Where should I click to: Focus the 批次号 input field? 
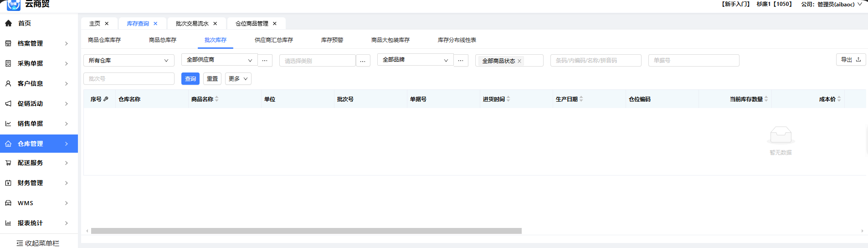click(x=129, y=79)
